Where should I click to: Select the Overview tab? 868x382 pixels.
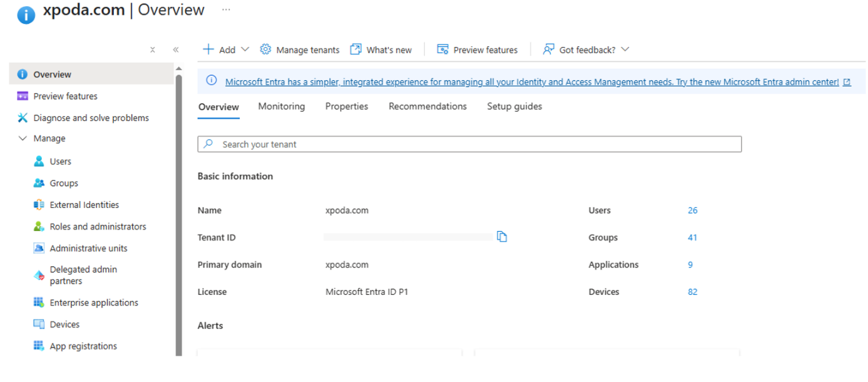coord(218,107)
